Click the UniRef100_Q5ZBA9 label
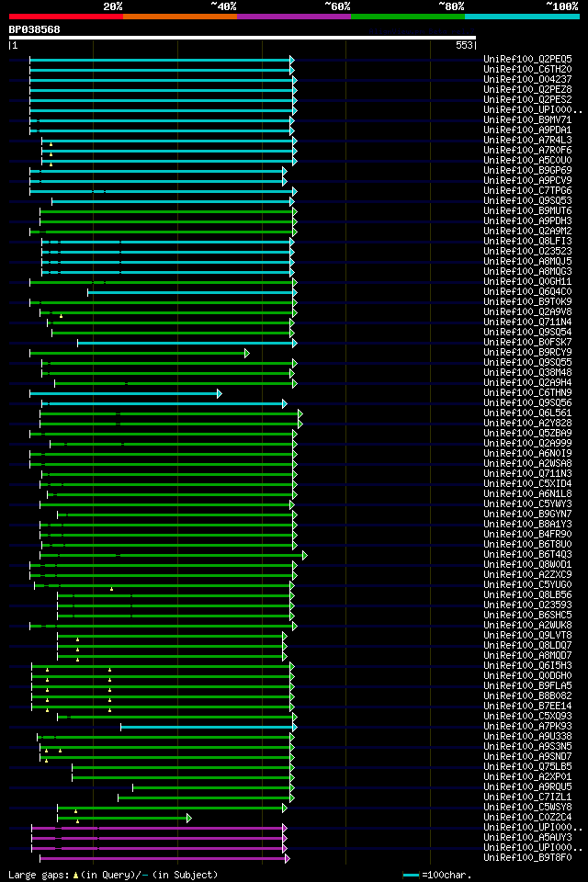The image size is (588, 882). click(527, 434)
